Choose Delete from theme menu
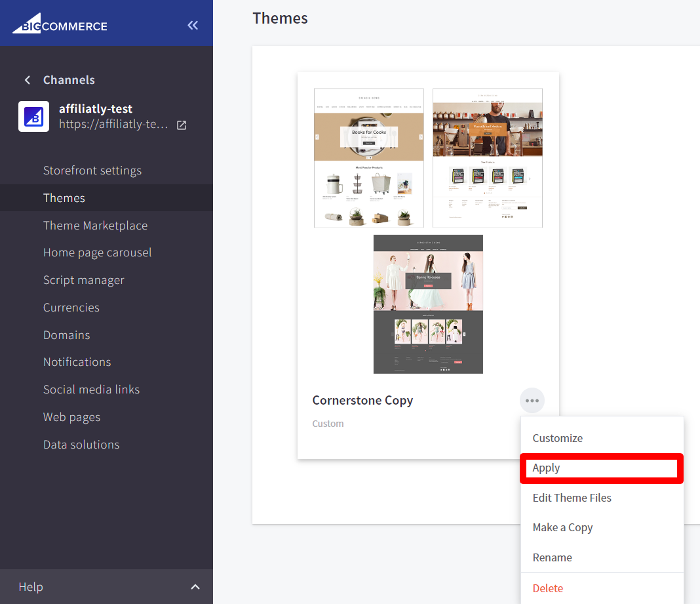The image size is (700, 604). [x=602, y=588]
